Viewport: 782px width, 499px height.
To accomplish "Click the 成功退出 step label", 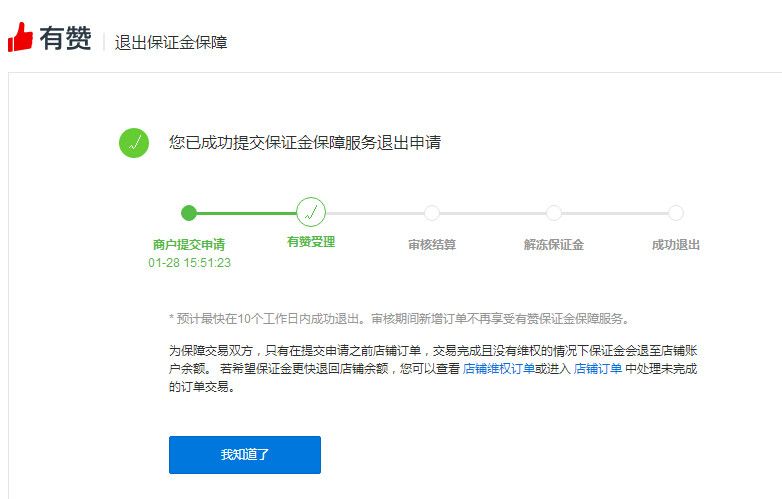I will pos(676,244).
